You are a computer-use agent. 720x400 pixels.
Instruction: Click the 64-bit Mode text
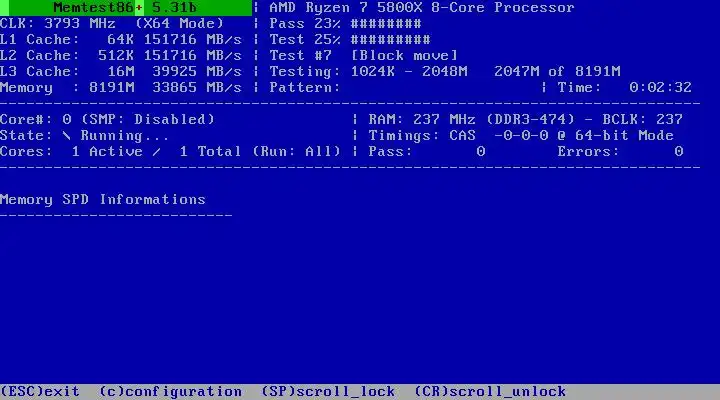[624, 135]
